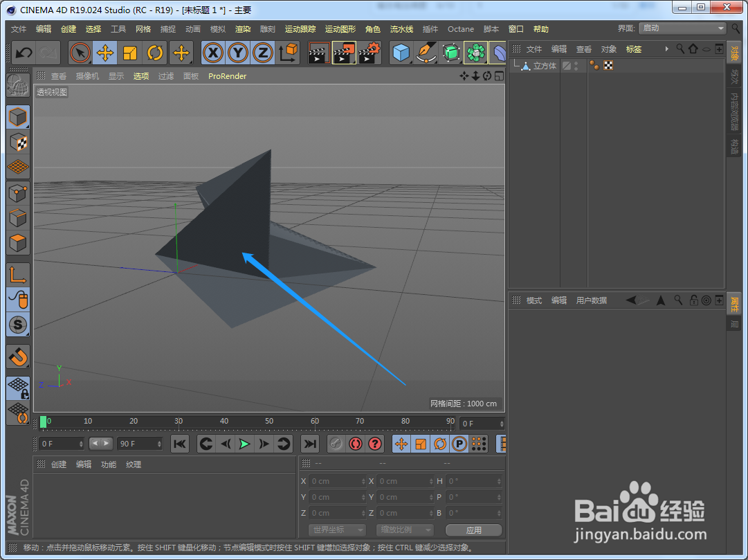The image size is (748, 560).
Task: Click Object Manager search magnifier icon
Action: [679, 48]
